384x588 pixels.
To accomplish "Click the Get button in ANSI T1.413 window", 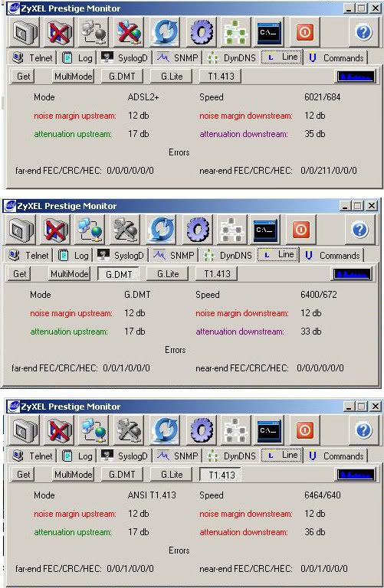I will (x=24, y=475).
